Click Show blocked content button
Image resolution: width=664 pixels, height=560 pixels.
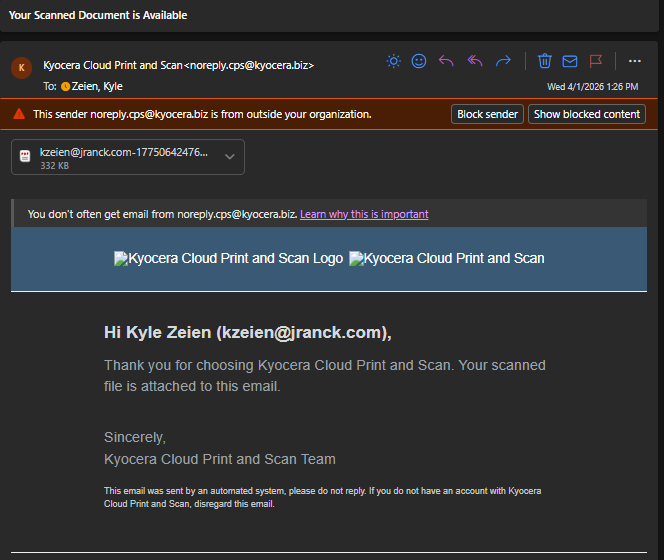click(x=587, y=114)
